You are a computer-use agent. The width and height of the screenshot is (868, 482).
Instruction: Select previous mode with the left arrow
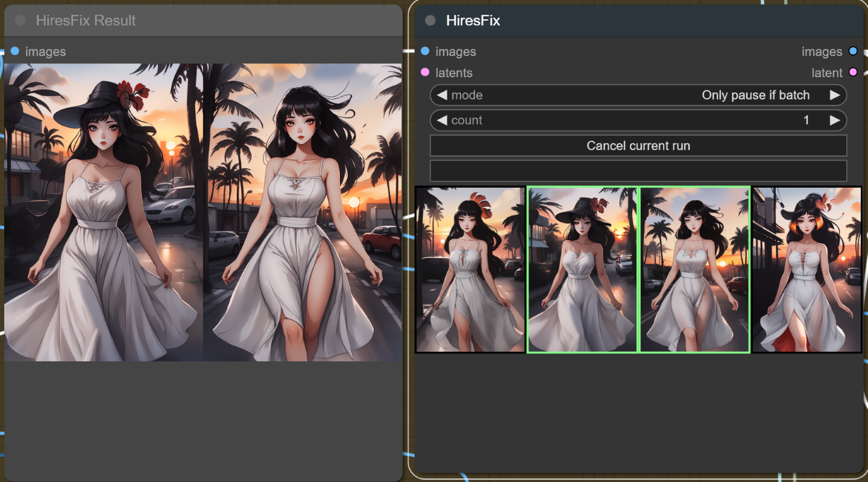pos(442,95)
